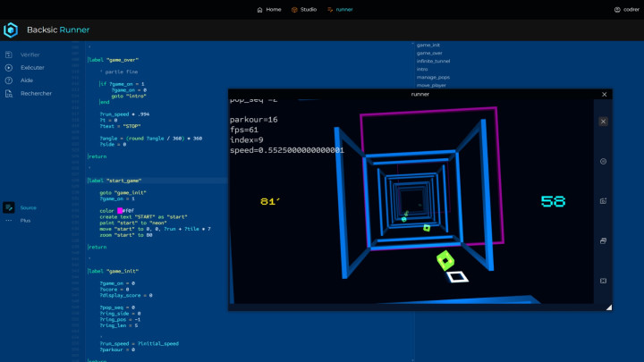This screenshot has height=362, width=644.
Task: Click the stop icon in runner side toolbar
Action: coord(604,162)
